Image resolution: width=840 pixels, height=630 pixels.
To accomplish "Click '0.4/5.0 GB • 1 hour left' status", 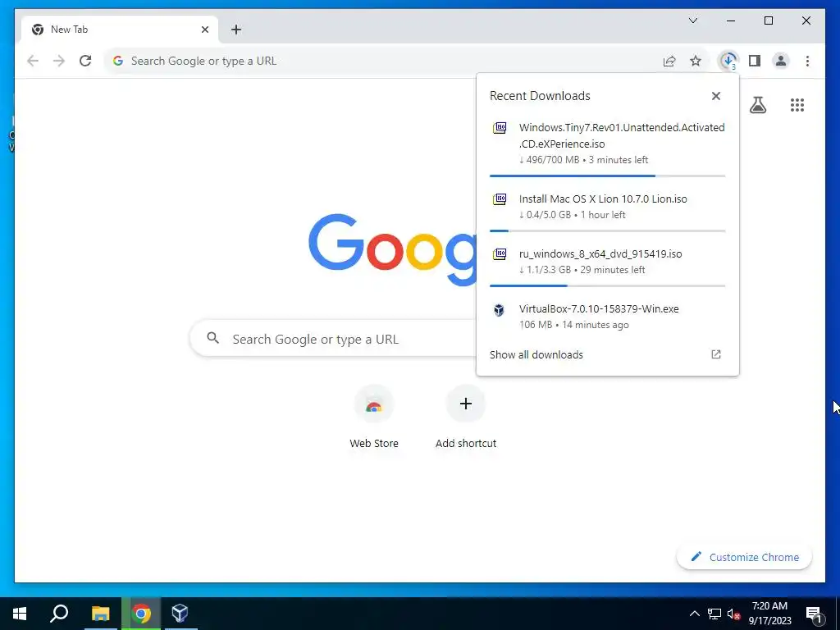I will pos(572,215).
